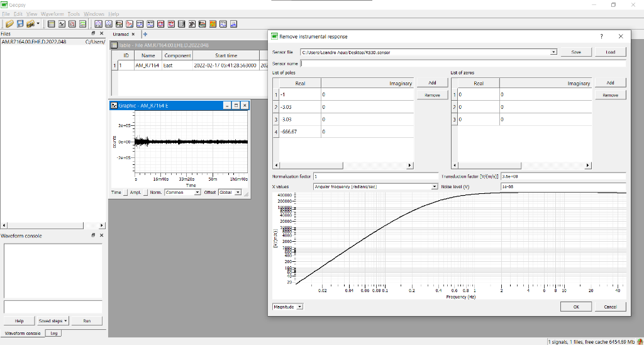Click the last icon in main toolbar
The width and height of the screenshot is (644, 345).
click(233, 24)
